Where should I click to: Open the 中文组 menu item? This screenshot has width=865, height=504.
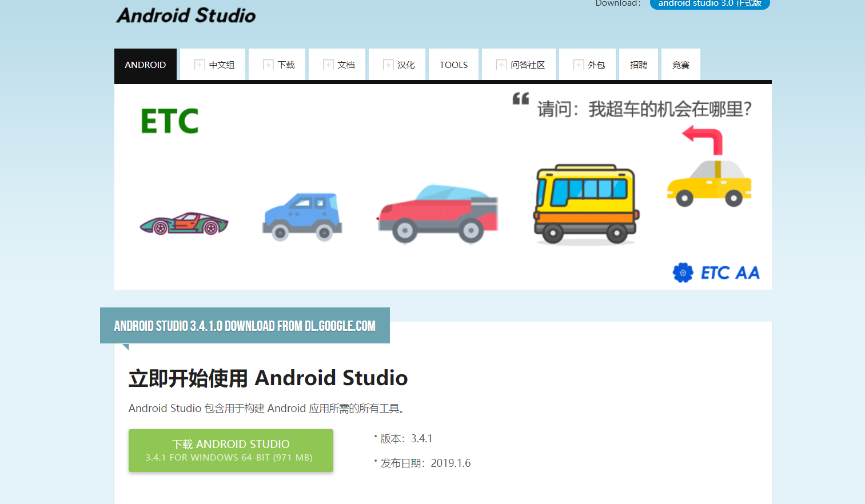pyautogui.click(x=213, y=65)
